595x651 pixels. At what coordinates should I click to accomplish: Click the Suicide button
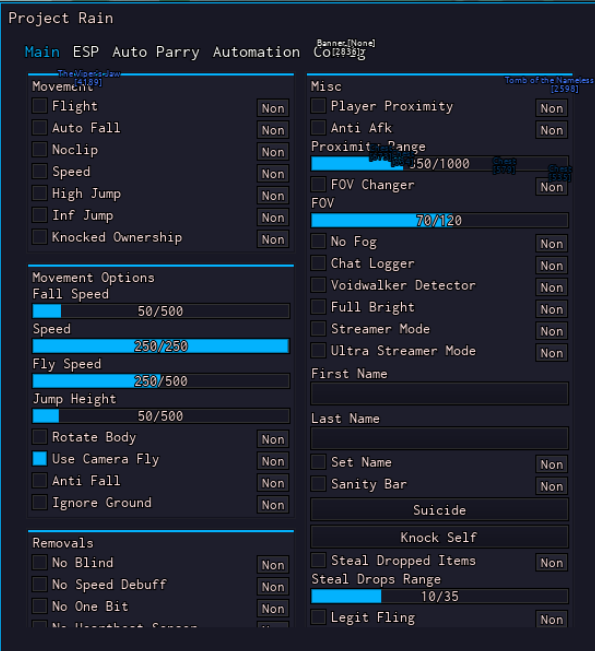click(x=439, y=510)
